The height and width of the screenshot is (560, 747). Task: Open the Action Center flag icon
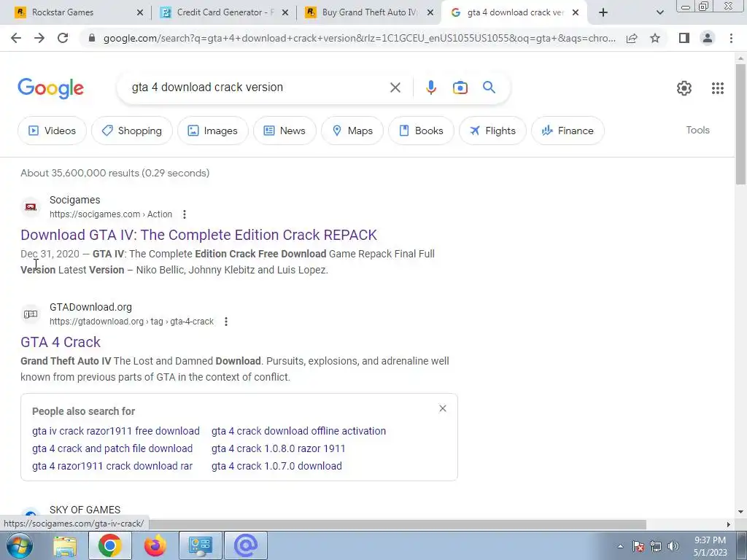[x=638, y=546]
